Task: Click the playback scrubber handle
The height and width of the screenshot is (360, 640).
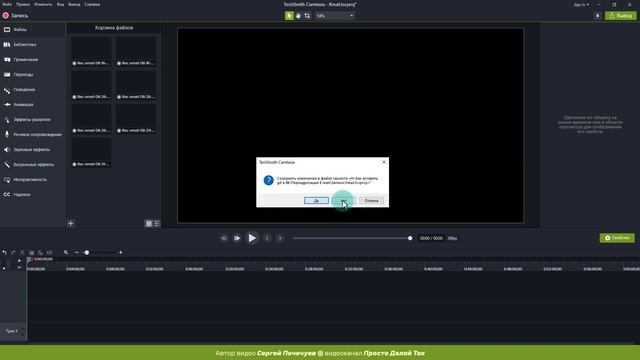Action: [410, 238]
